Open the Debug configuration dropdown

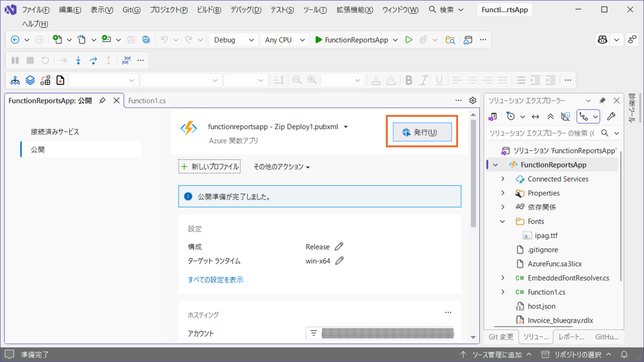click(233, 39)
